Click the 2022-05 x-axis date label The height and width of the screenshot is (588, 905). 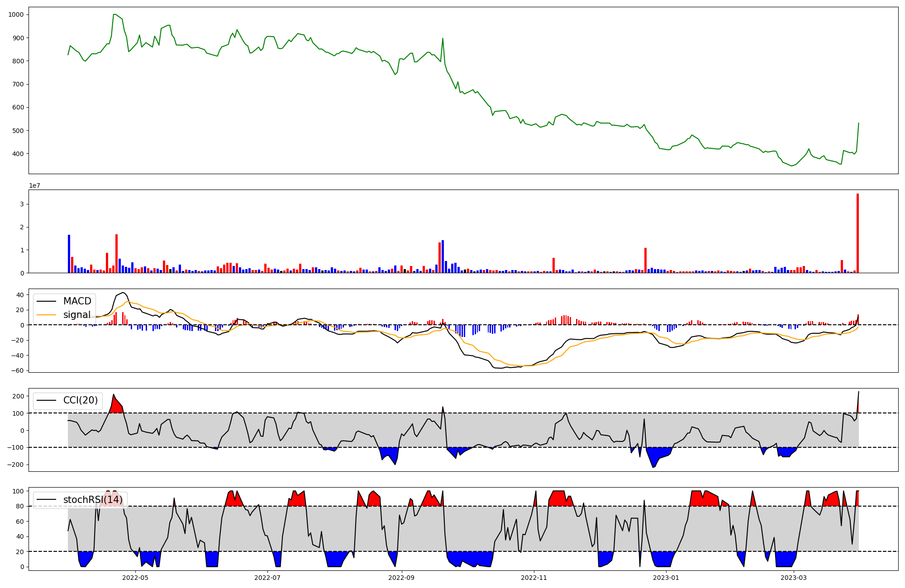[135, 578]
